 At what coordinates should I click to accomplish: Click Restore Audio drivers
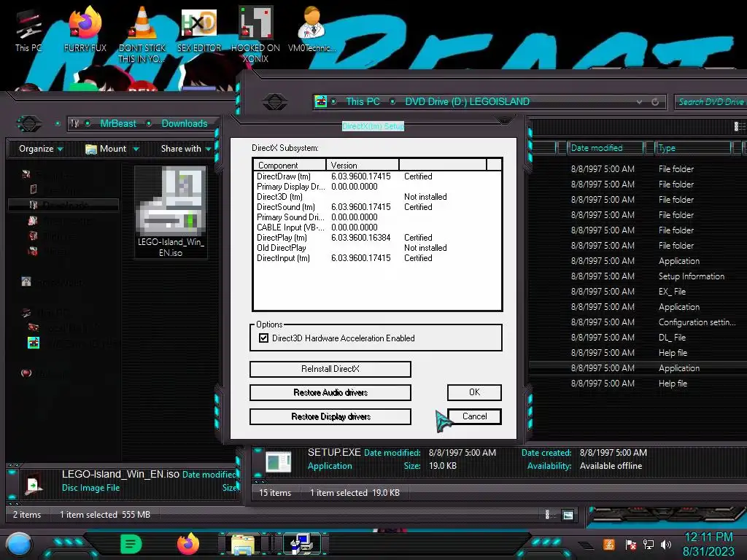click(330, 392)
